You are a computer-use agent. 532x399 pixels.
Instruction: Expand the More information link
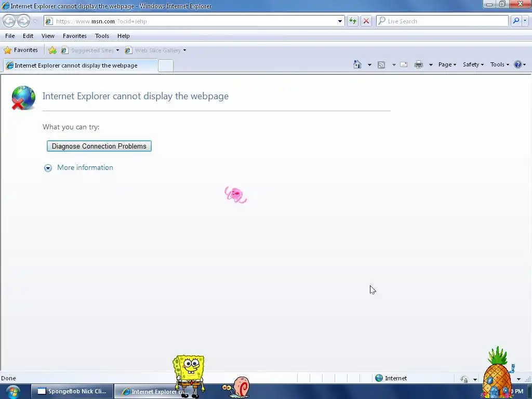85,167
